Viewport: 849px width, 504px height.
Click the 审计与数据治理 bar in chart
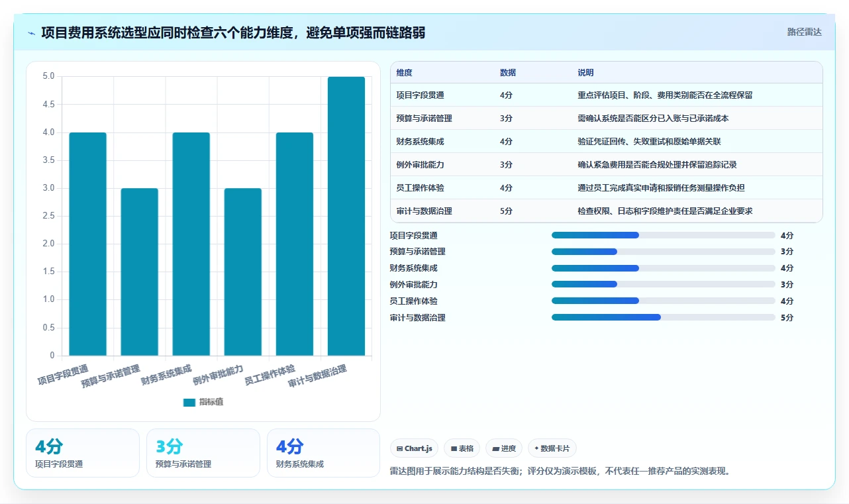pos(346,216)
